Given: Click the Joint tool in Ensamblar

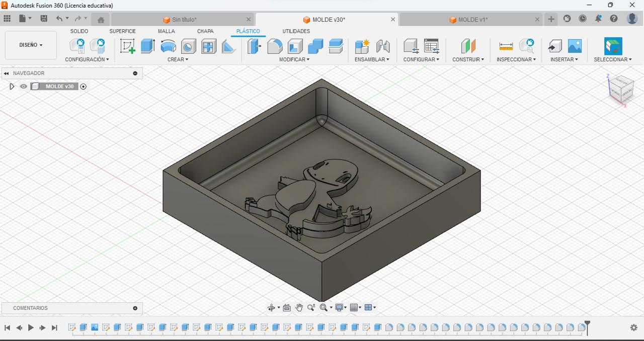Looking at the screenshot, I should (x=383, y=46).
